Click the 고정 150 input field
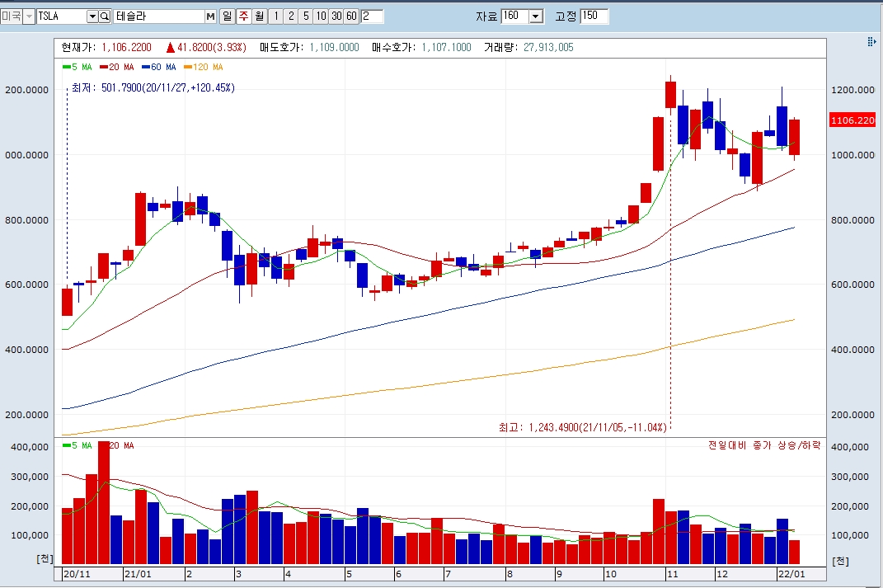 coord(594,16)
